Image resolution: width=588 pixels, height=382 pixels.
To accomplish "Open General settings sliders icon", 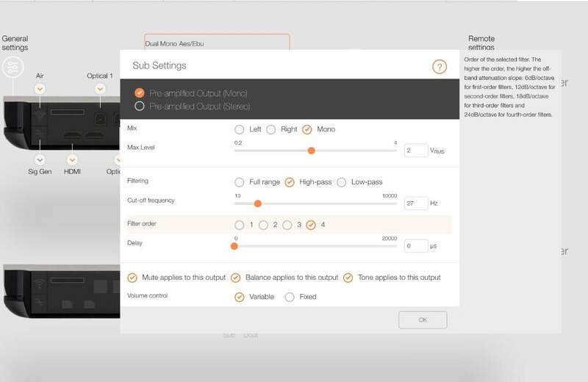I will point(12,68).
